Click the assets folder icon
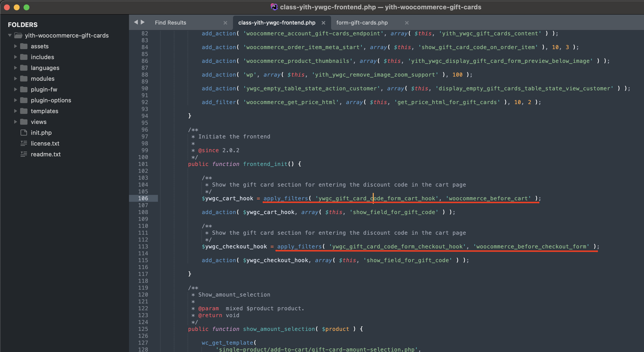This screenshot has width=644, height=352. click(24, 46)
